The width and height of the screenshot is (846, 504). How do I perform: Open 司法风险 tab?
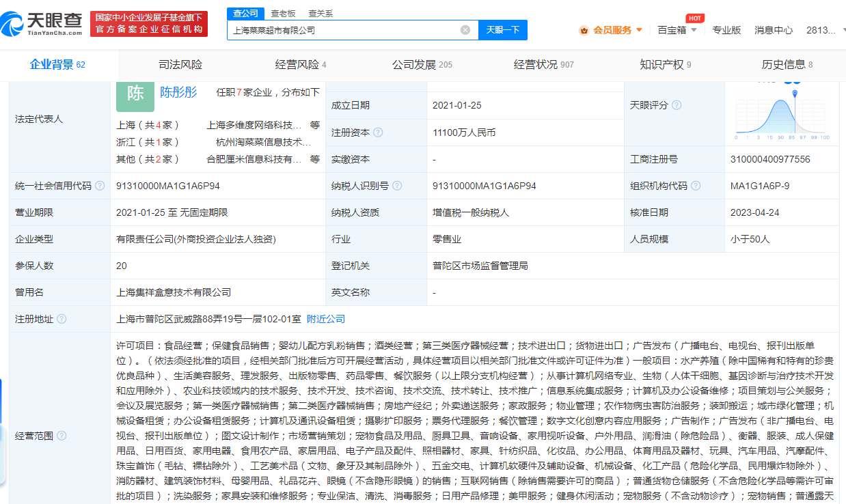[180, 65]
